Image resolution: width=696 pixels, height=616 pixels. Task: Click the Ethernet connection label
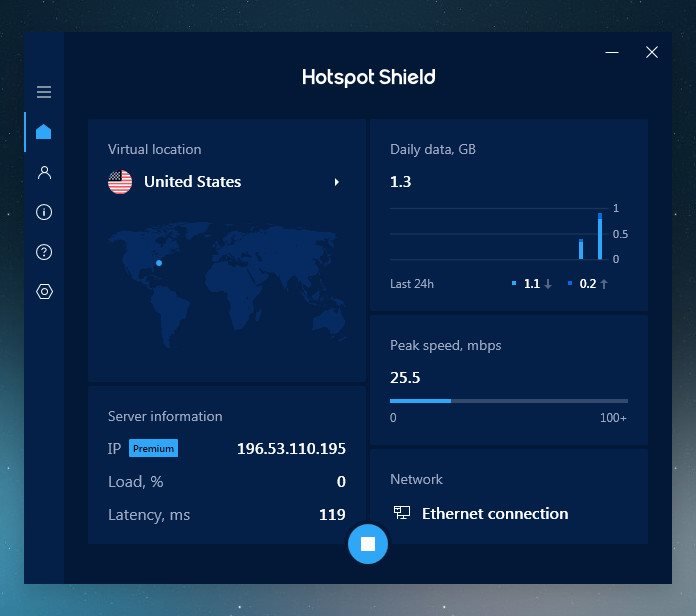[495, 513]
